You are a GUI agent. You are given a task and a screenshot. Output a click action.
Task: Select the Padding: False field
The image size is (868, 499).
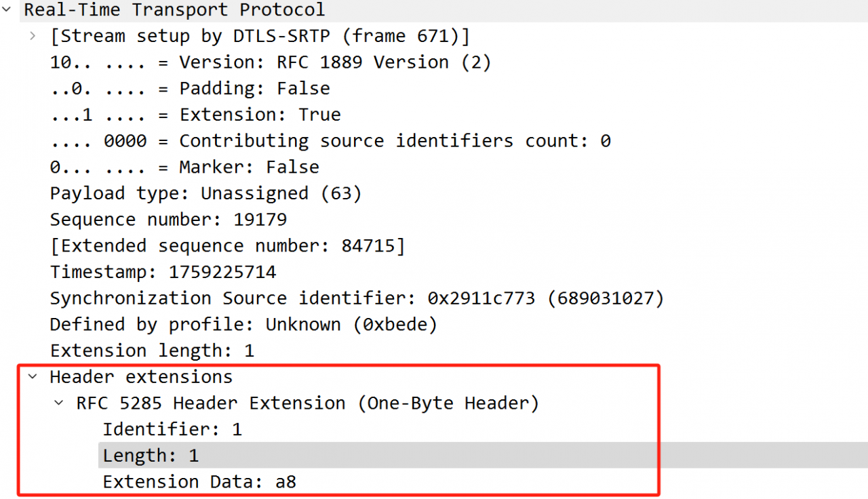click(189, 89)
